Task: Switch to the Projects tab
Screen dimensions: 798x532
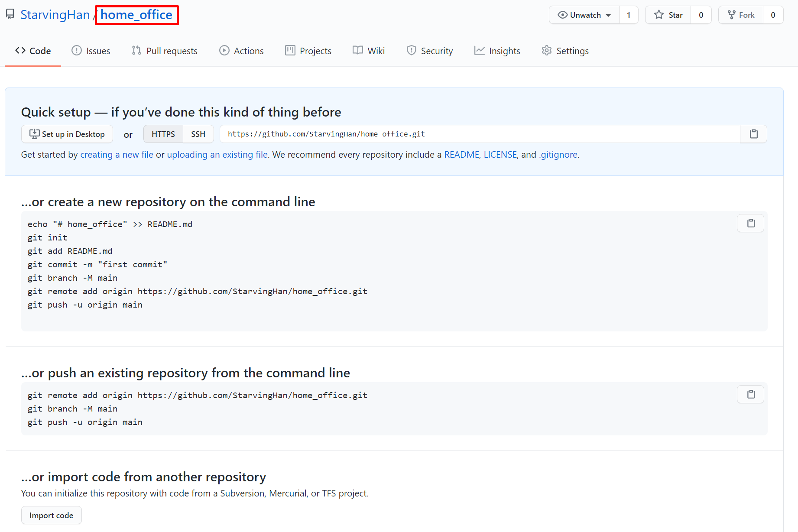Action: coord(308,51)
